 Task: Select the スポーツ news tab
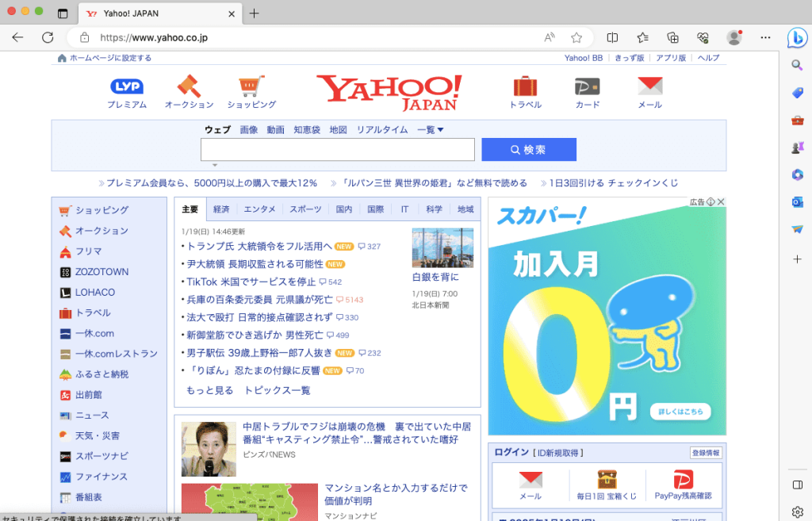tap(305, 209)
